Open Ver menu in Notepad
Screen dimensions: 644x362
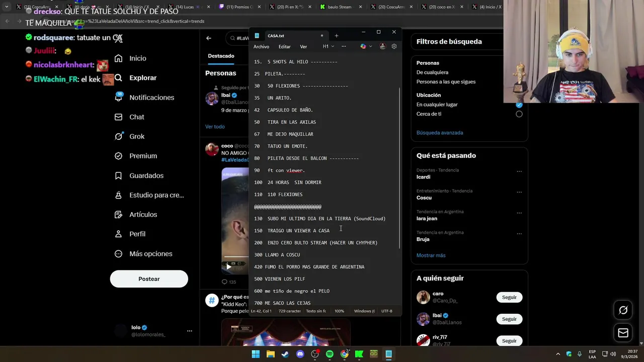click(x=303, y=46)
